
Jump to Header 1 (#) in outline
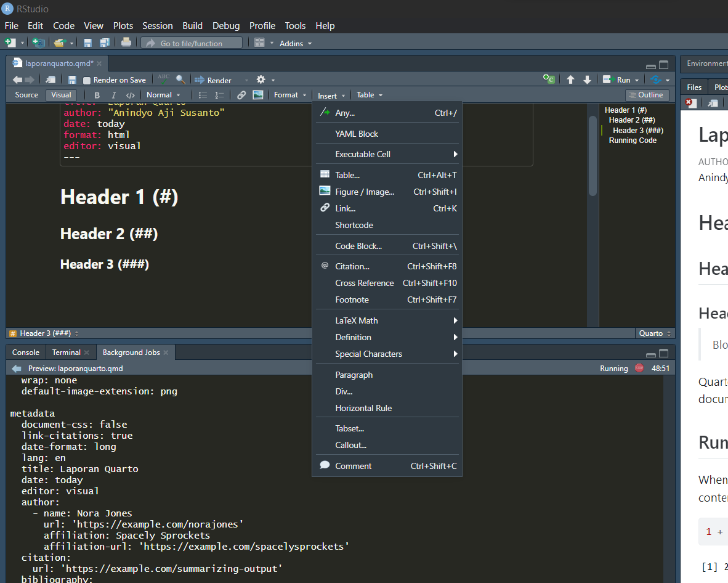(x=625, y=110)
